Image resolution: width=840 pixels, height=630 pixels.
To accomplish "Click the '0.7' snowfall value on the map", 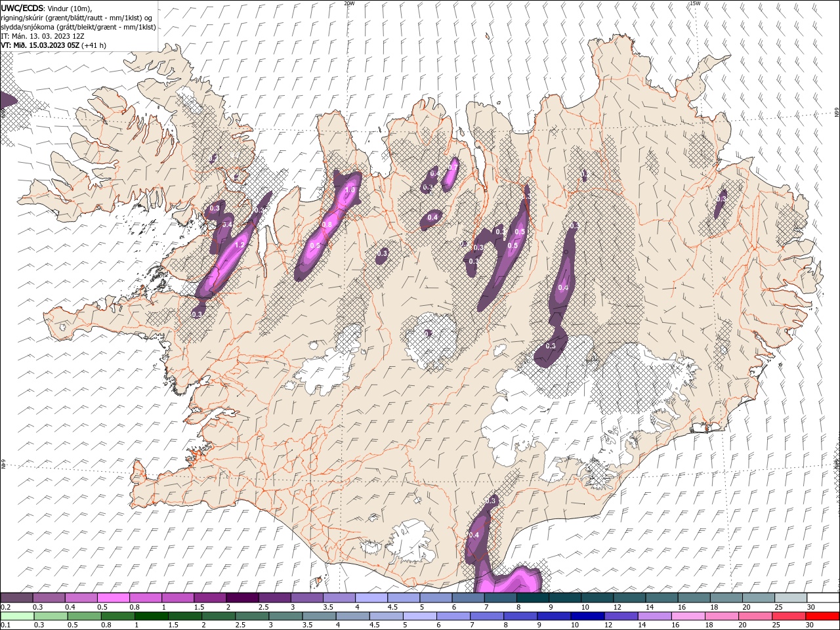I will point(452,168).
